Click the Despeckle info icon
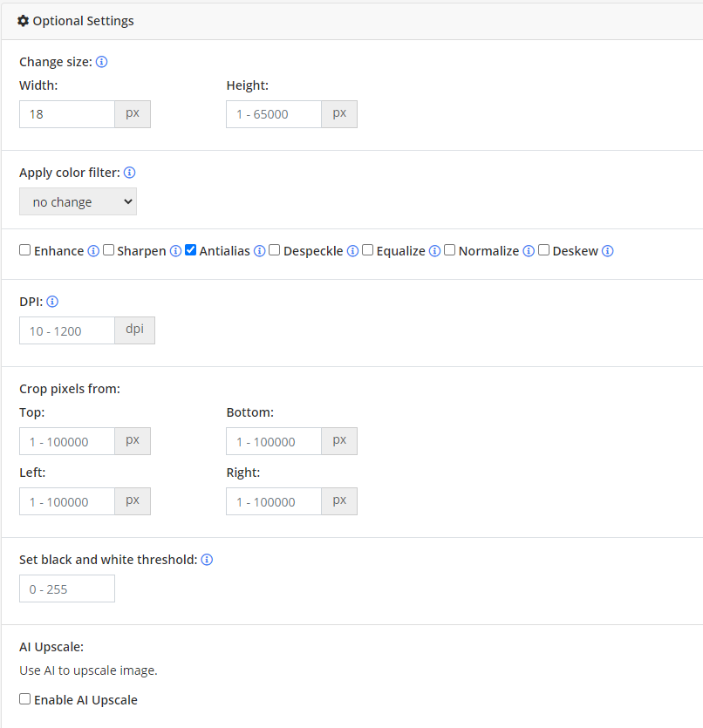 click(353, 251)
